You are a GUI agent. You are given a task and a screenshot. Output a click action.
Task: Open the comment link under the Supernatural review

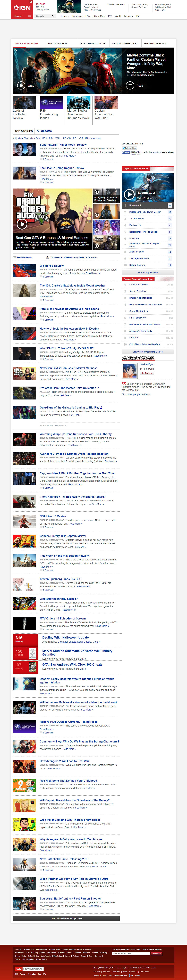[x=48, y=159]
